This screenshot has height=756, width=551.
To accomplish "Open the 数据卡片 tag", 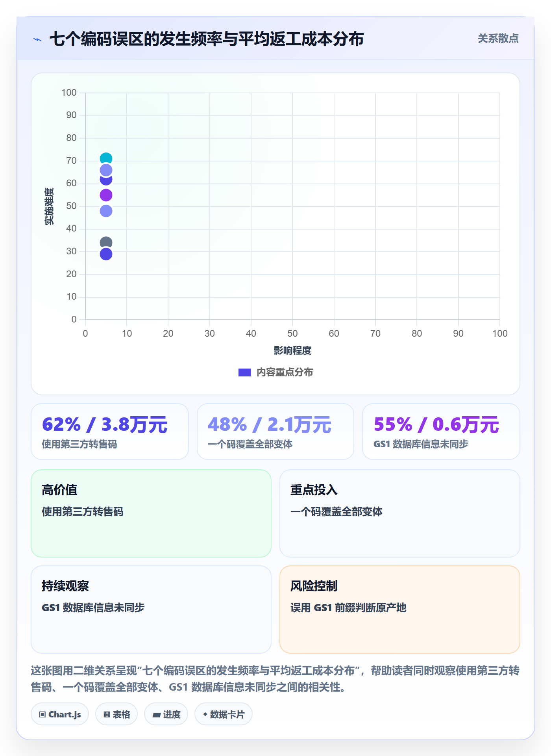I will [224, 714].
